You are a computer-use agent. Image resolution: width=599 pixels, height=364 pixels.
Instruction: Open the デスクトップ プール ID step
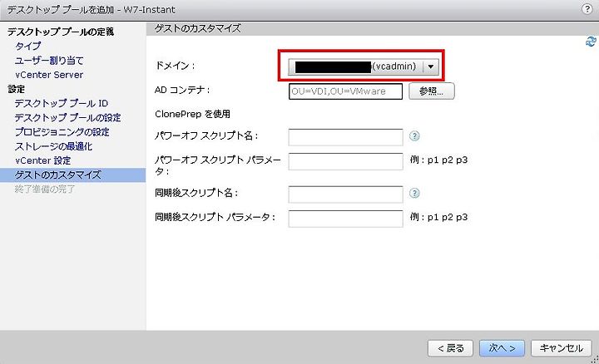[62, 103]
